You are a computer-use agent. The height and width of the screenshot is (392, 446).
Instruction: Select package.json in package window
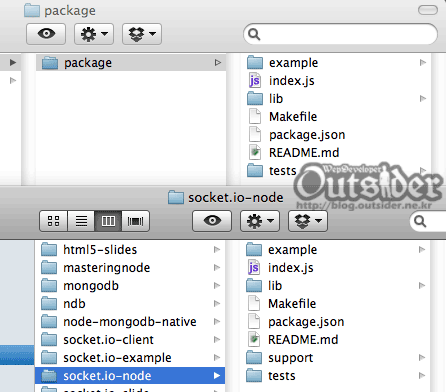[x=336, y=135]
